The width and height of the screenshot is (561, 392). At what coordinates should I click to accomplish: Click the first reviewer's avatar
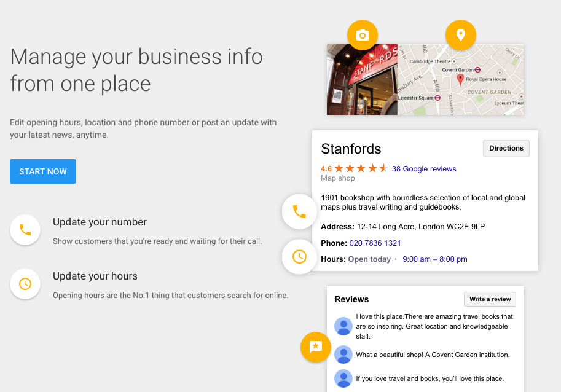(343, 326)
